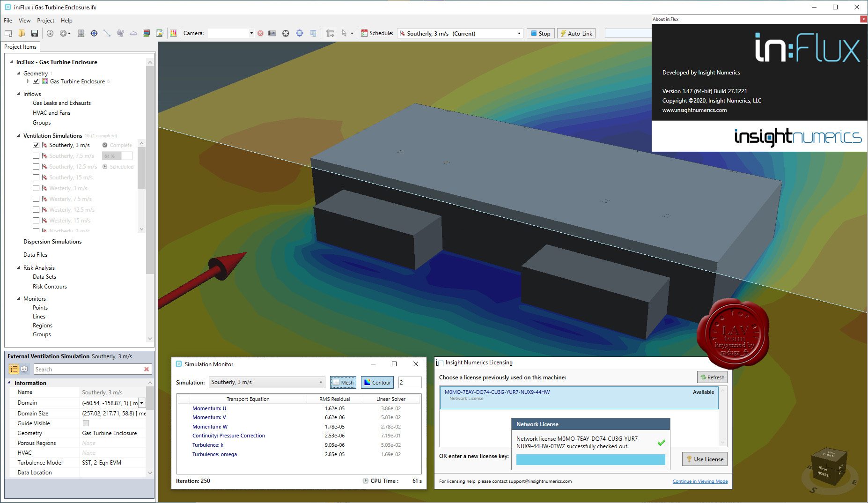The height and width of the screenshot is (503, 868).
Task: Collapse the Geometry tree node
Action: (x=19, y=73)
